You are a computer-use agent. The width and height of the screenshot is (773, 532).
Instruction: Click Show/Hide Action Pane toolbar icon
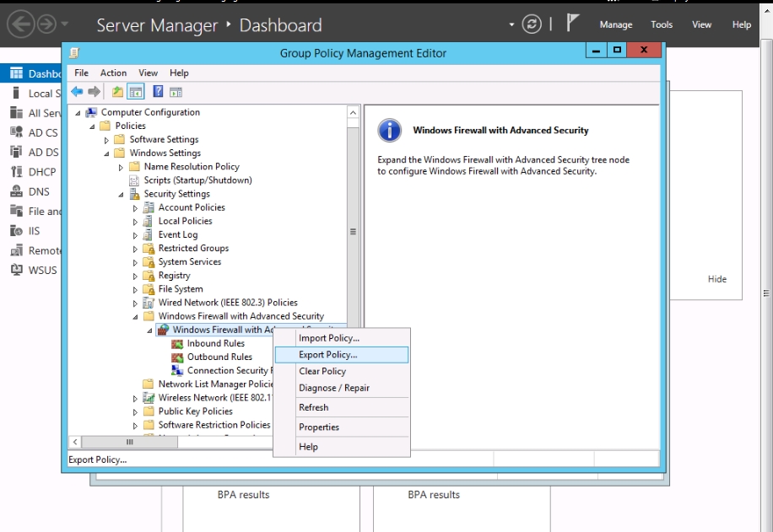(x=176, y=92)
